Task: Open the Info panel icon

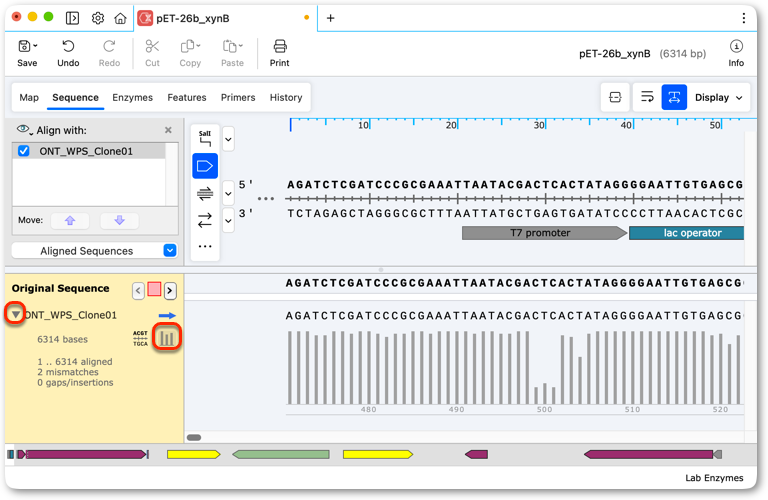Action: [736, 46]
